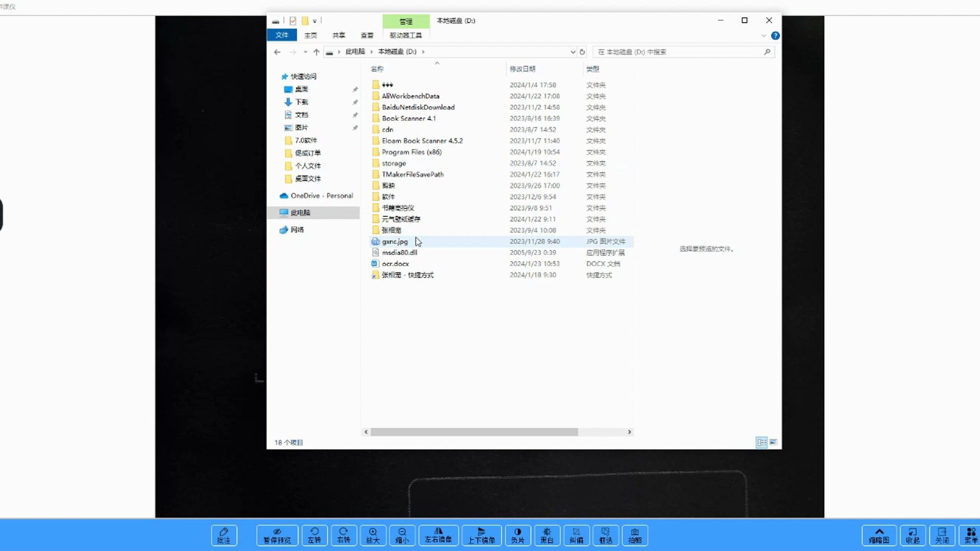Open the 共享 ribbon tab
Screen dimensions: 980x551
coord(339,35)
